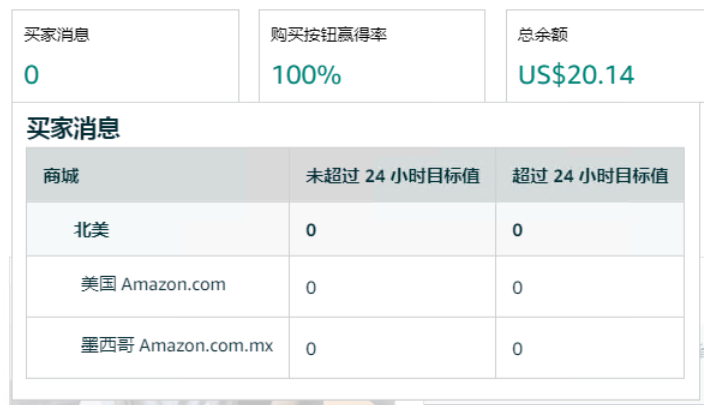
Task: Click the teal 0 buyer messages count
Action: pyautogui.click(x=31, y=75)
